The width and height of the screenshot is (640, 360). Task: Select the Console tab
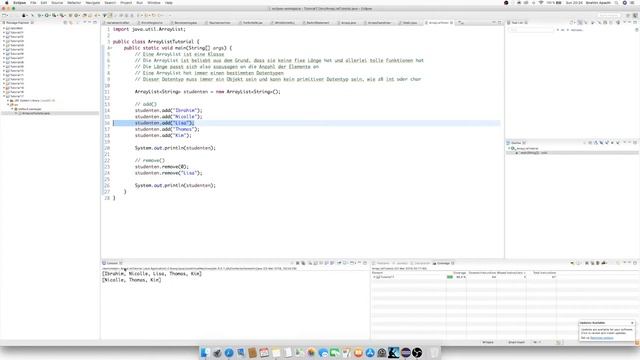[x=112, y=263]
